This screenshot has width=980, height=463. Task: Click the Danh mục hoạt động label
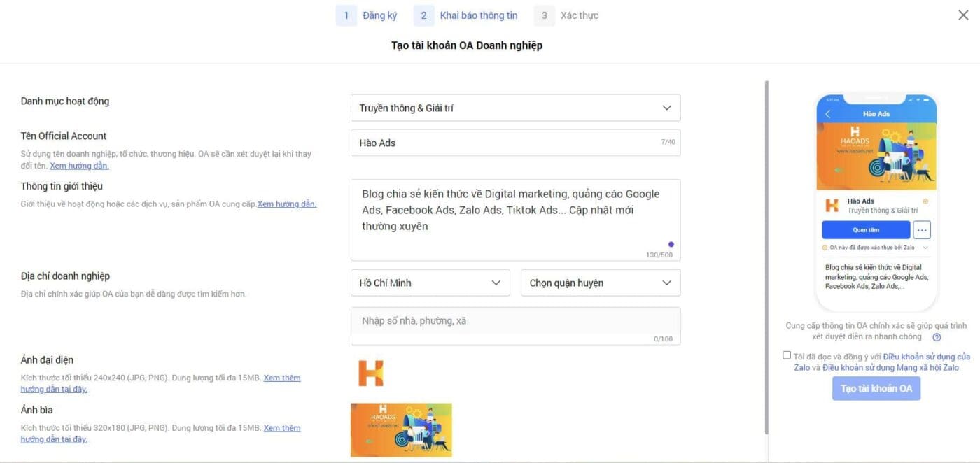(65, 101)
